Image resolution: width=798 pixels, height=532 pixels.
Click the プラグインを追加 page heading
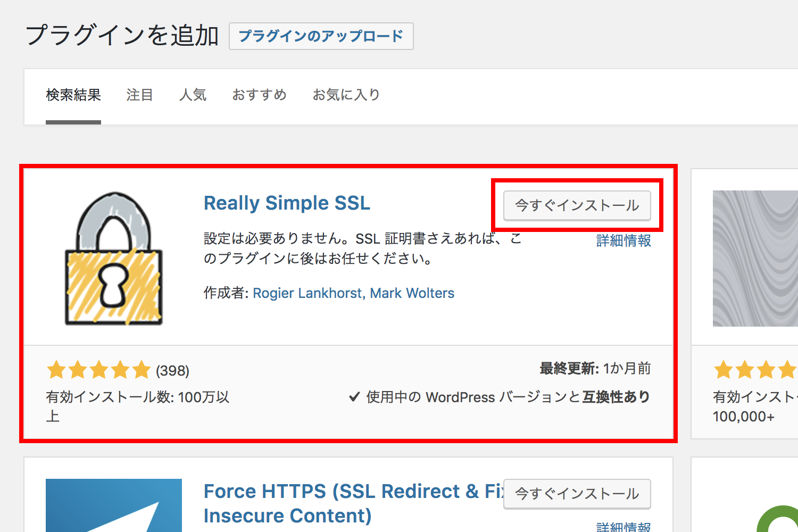[x=122, y=36]
